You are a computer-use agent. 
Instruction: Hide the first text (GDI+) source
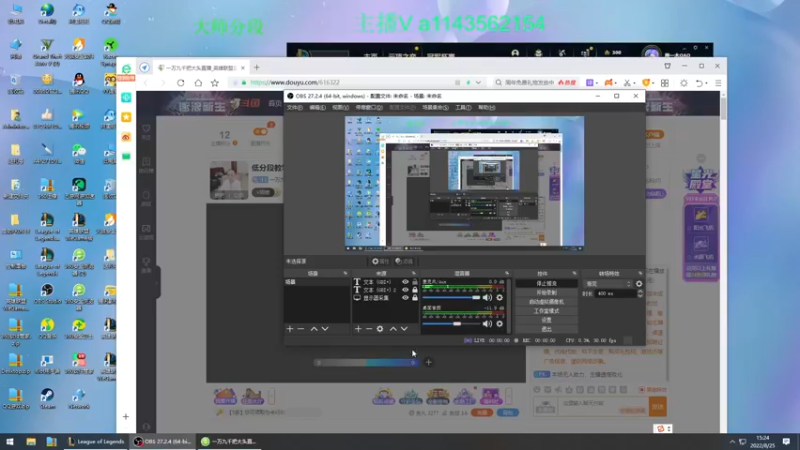coord(405,282)
